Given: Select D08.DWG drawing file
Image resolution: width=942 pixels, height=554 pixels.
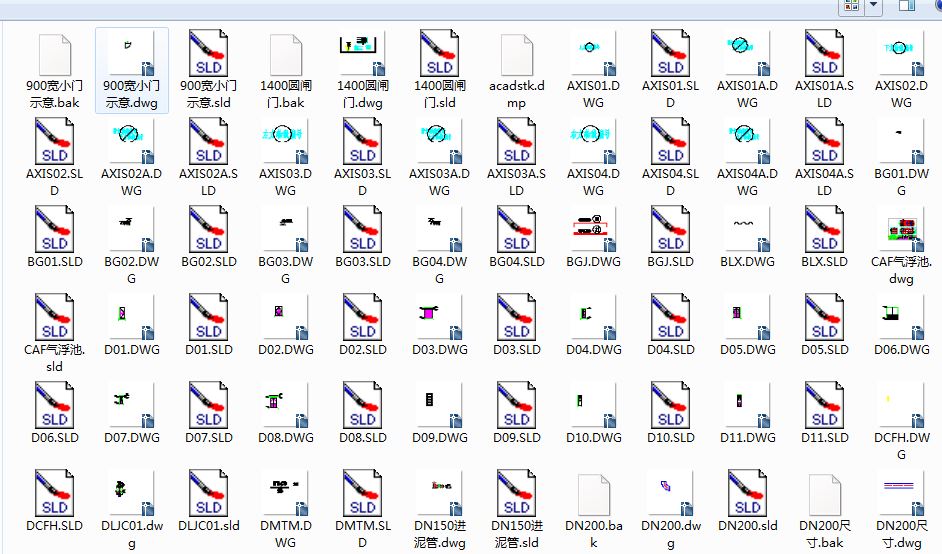Looking at the screenshot, I should [x=285, y=406].
